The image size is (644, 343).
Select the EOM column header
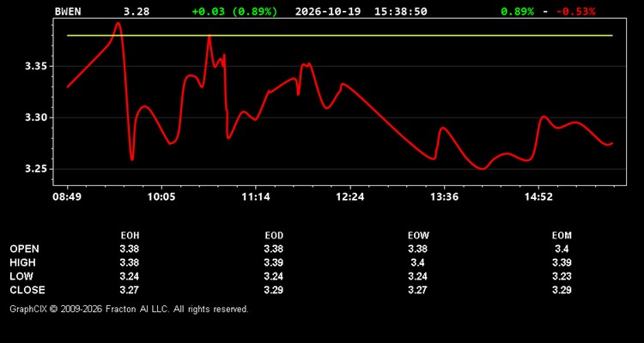tap(562, 236)
